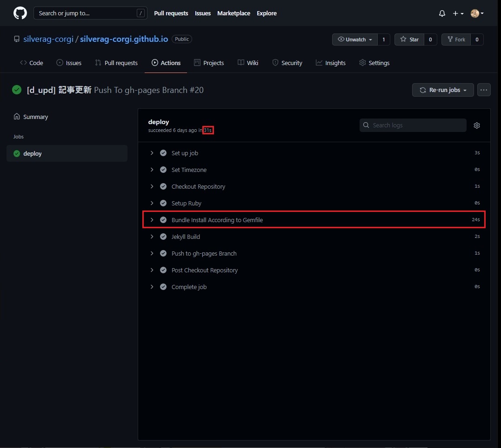This screenshot has width=501, height=448.
Task: Expand the Set Timezone step
Action: click(x=152, y=170)
